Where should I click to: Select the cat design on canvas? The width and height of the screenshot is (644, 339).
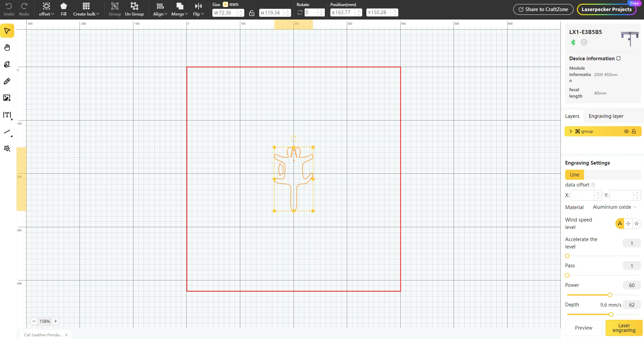tap(294, 179)
